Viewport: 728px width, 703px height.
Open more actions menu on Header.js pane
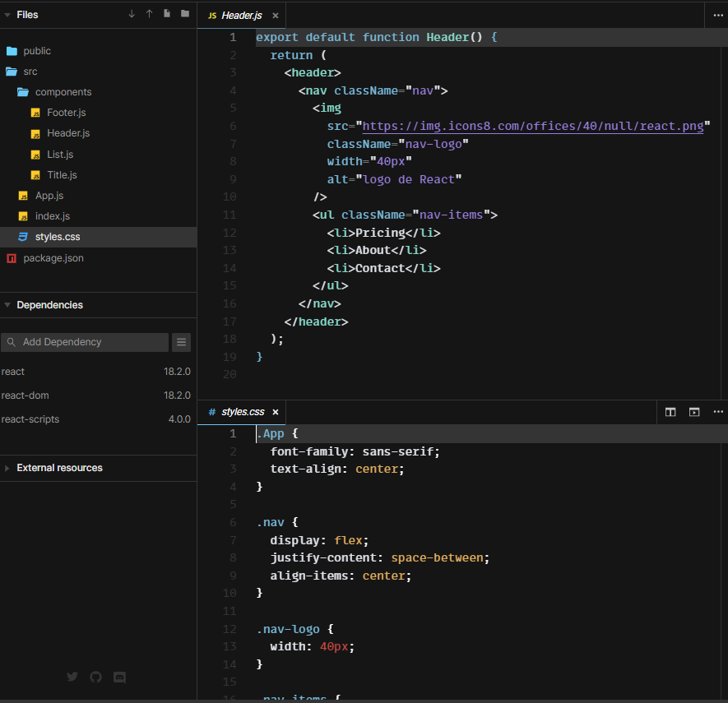coord(718,15)
